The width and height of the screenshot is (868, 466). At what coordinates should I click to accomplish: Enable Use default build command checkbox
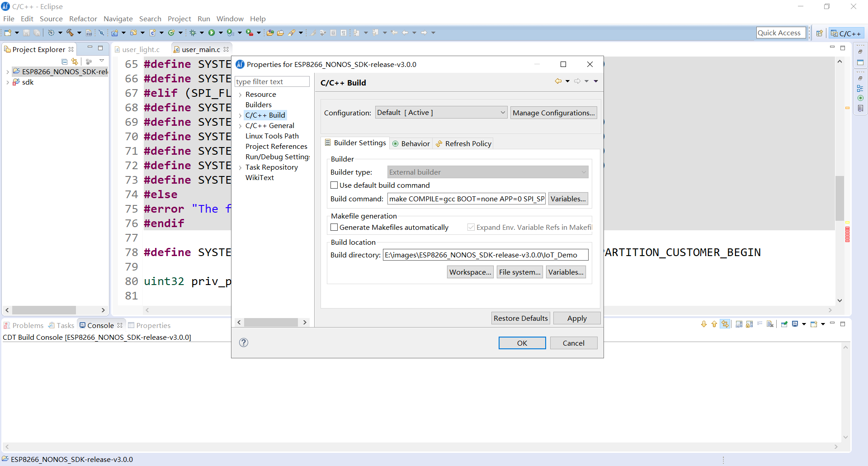(334, 185)
